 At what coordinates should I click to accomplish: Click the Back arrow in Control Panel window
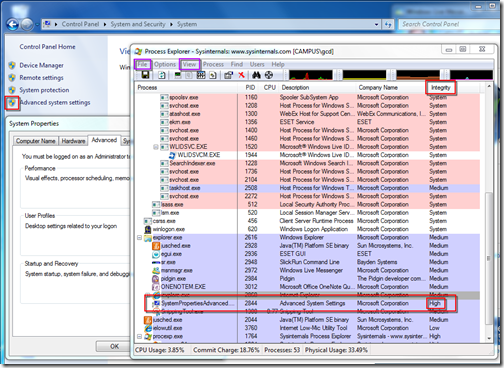point(13,25)
